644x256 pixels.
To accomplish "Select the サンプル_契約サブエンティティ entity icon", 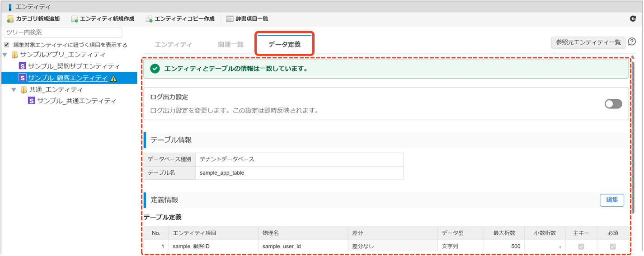I will [23, 66].
